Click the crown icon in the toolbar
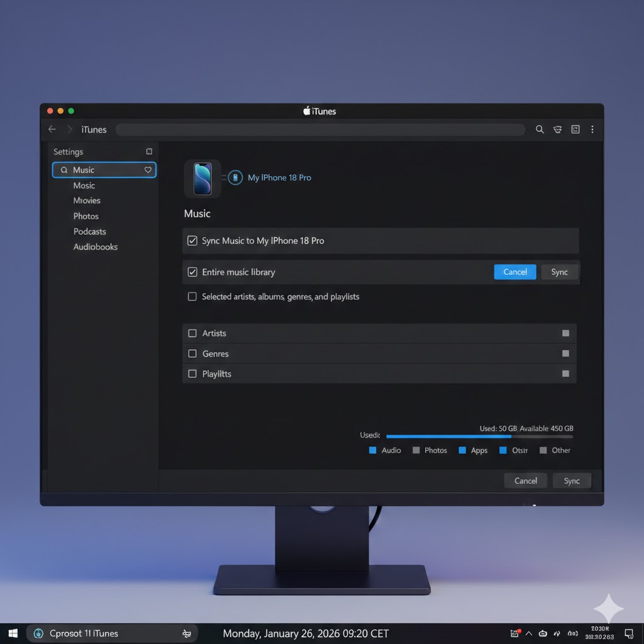 557,129
